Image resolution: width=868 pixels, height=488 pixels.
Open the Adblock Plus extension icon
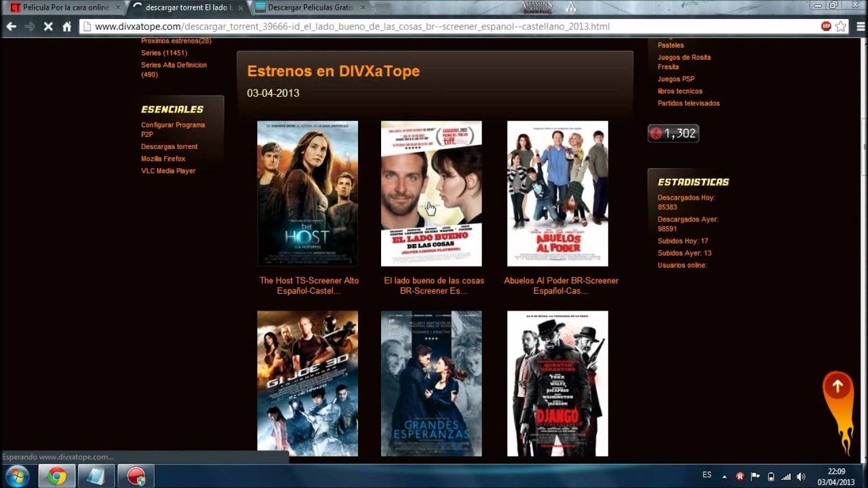tap(826, 26)
